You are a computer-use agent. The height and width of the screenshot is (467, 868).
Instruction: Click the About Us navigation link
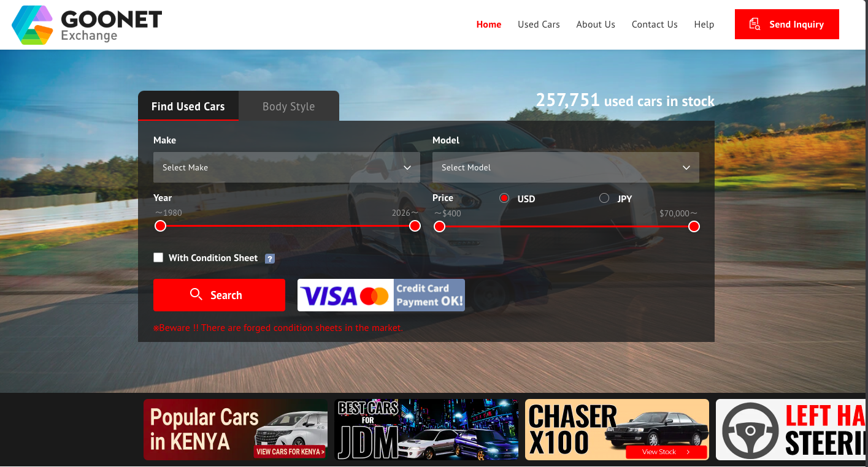(595, 25)
